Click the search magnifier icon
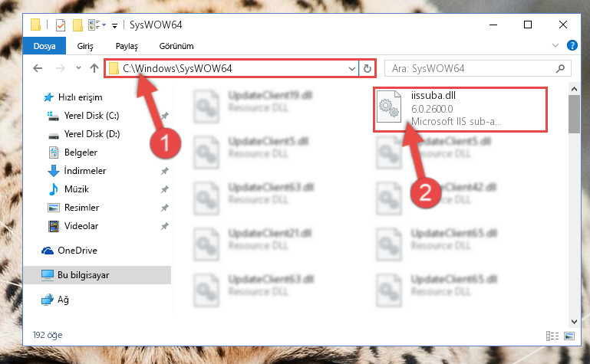Image resolution: width=590 pixels, height=364 pixels. click(560, 68)
